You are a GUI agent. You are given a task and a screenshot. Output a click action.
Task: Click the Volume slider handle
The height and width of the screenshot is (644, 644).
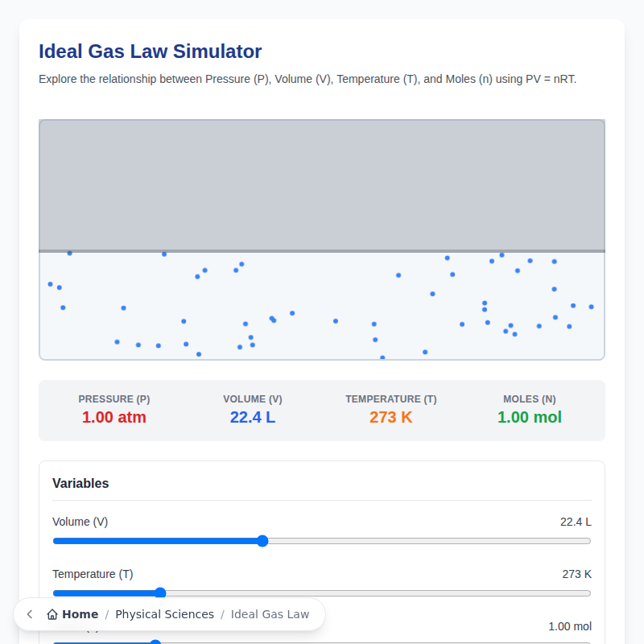pos(262,541)
